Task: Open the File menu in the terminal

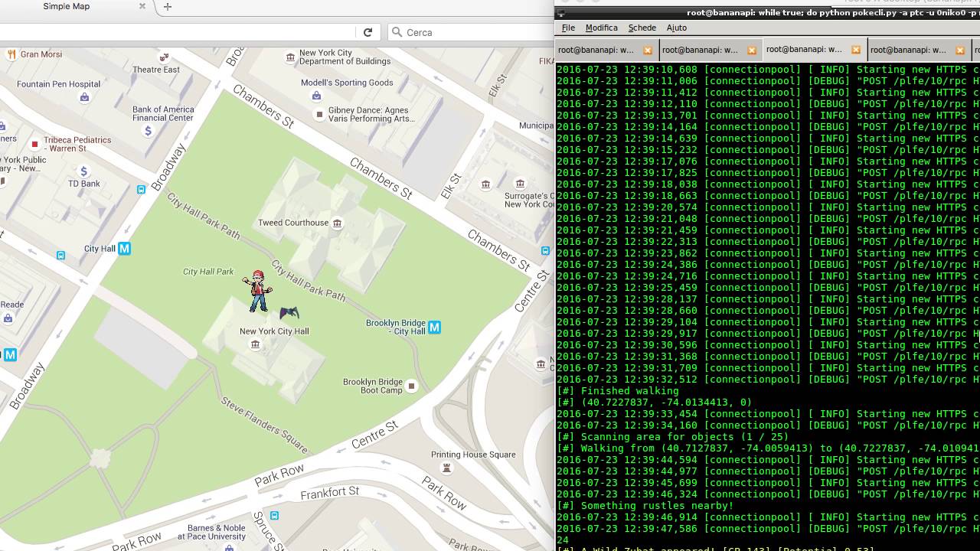Action: click(568, 28)
